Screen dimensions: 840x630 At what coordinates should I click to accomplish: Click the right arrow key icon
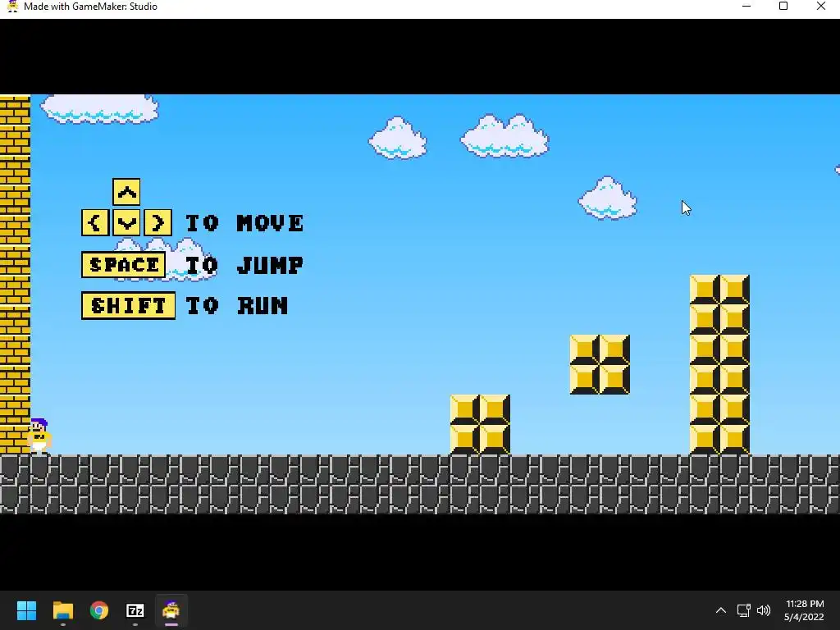(158, 222)
